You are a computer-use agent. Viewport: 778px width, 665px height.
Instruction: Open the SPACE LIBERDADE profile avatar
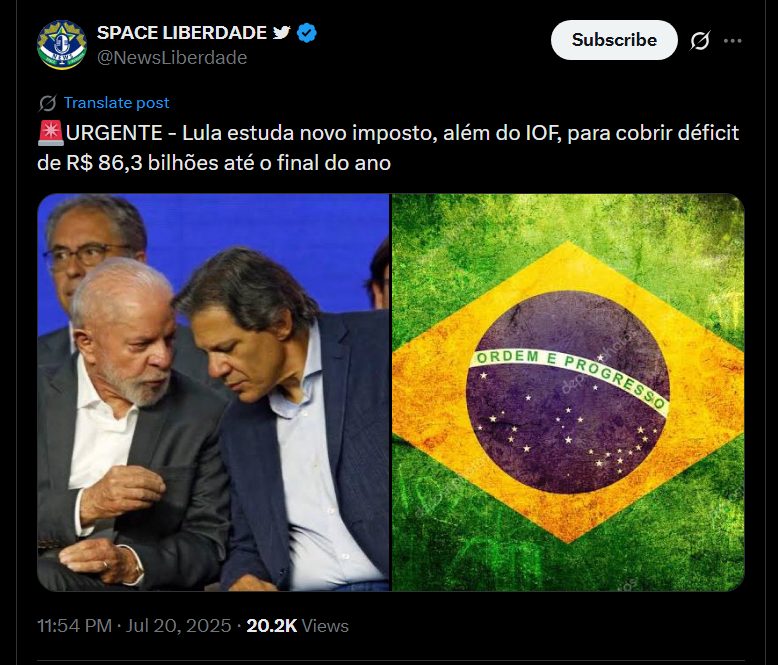(x=62, y=45)
